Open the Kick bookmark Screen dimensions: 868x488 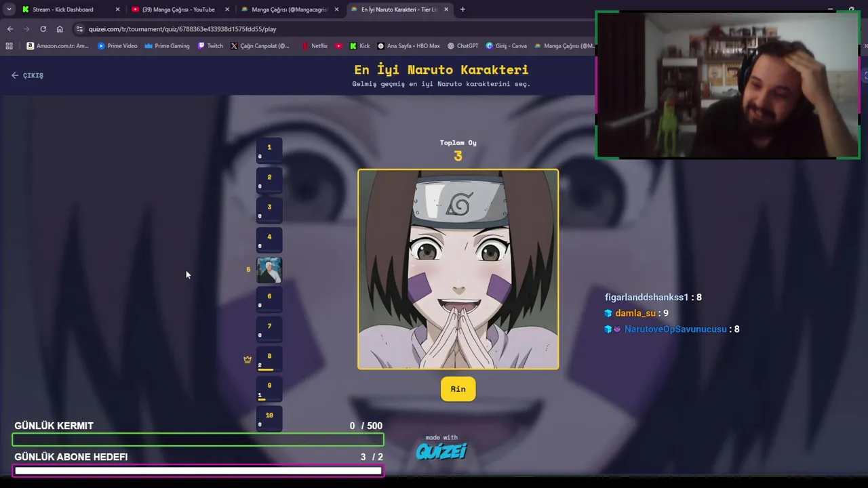359,46
